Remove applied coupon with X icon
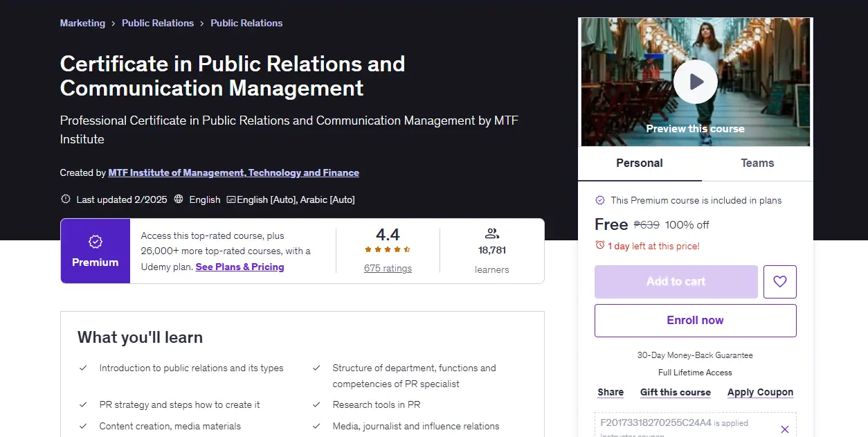This screenshot has width=868, height=437. (x=785, y=429)
